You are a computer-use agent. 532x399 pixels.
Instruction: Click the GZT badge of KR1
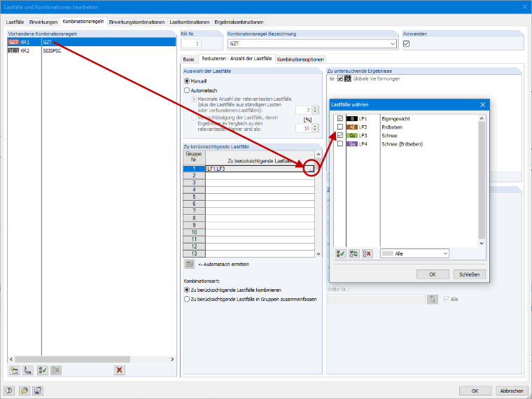click(x=14, y=42)
